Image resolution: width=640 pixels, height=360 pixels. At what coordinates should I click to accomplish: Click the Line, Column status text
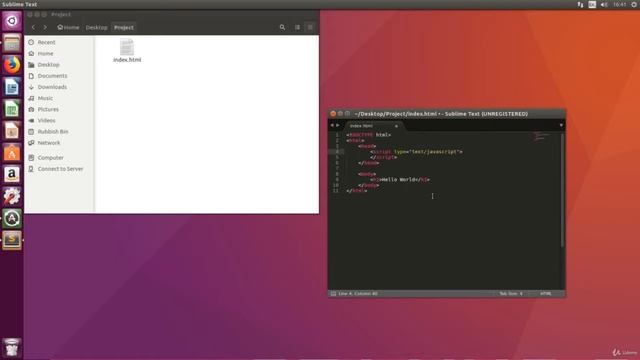(x=358, y=293)
